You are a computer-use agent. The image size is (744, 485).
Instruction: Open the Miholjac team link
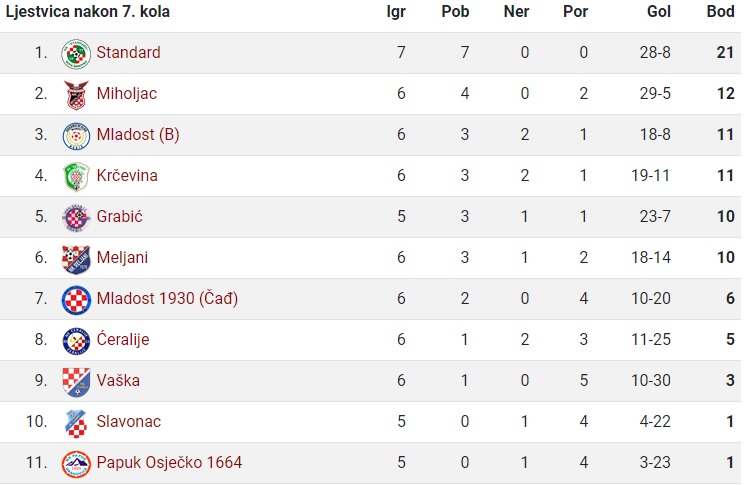(x=127, y=93)
